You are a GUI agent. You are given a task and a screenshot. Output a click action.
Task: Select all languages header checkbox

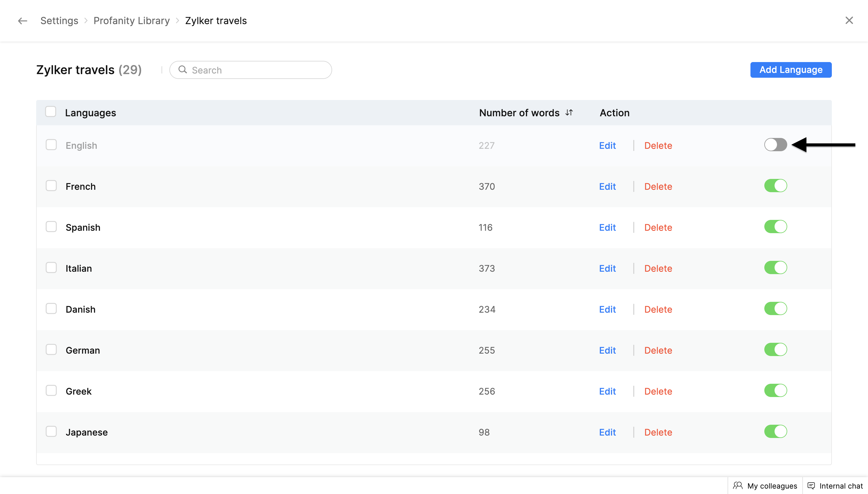coord(51,112)
